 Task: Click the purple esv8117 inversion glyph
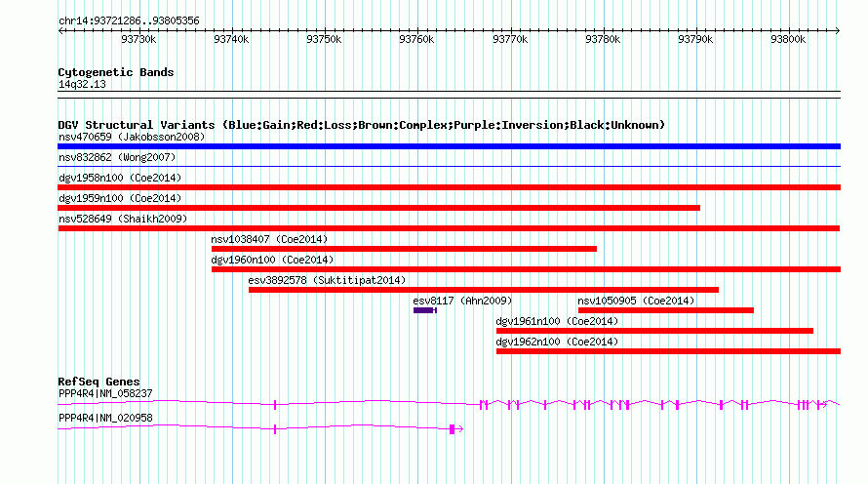tap(425, 310)
